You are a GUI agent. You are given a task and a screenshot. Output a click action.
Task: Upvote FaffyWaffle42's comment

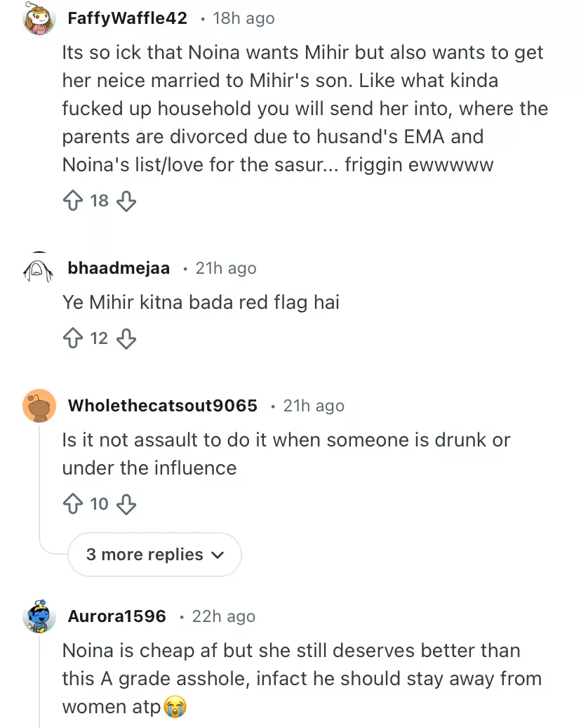pyautogui.click(x=73, y=201)
